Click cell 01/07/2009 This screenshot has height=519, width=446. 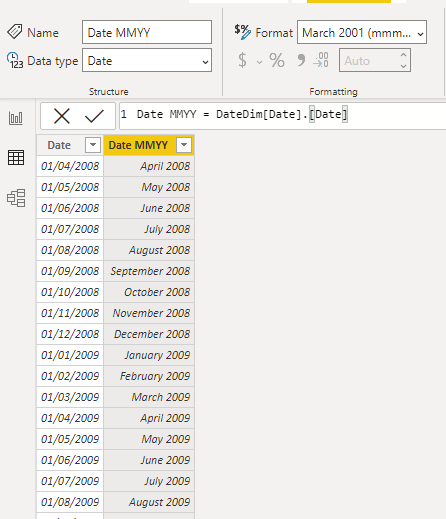70,481
